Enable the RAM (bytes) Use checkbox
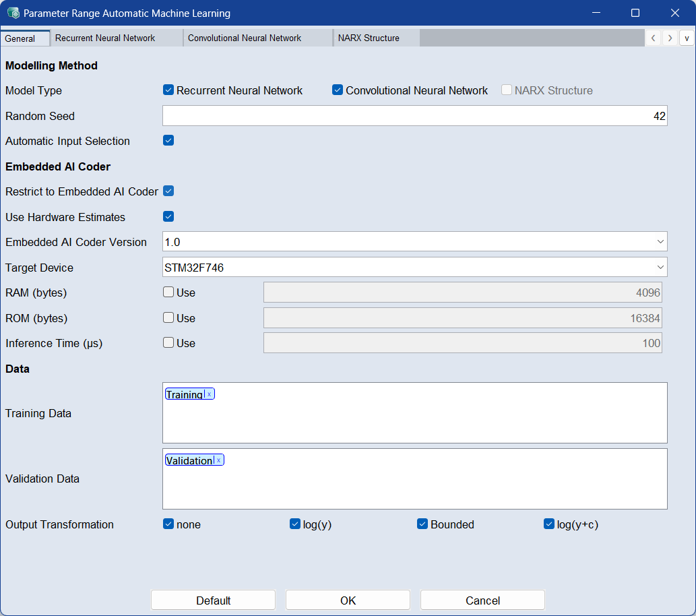This screenshot has height=616, width=696. click(x=168, y=292)
